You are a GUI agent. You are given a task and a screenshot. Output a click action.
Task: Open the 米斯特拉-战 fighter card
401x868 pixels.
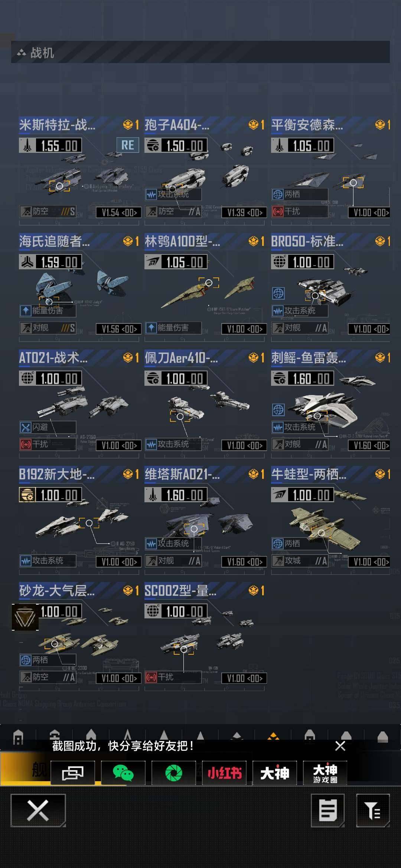point(79,171)
